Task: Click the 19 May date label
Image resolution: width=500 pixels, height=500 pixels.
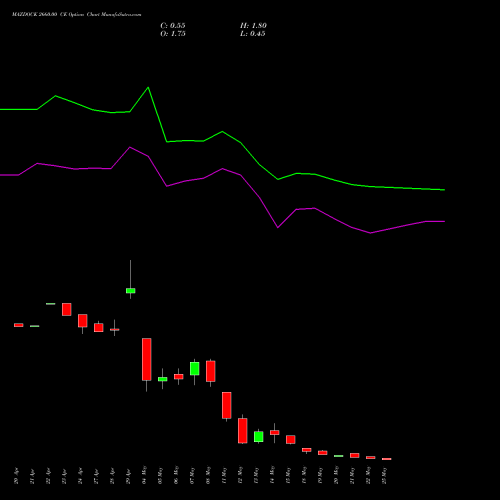Action: click(x=320, y=475)
